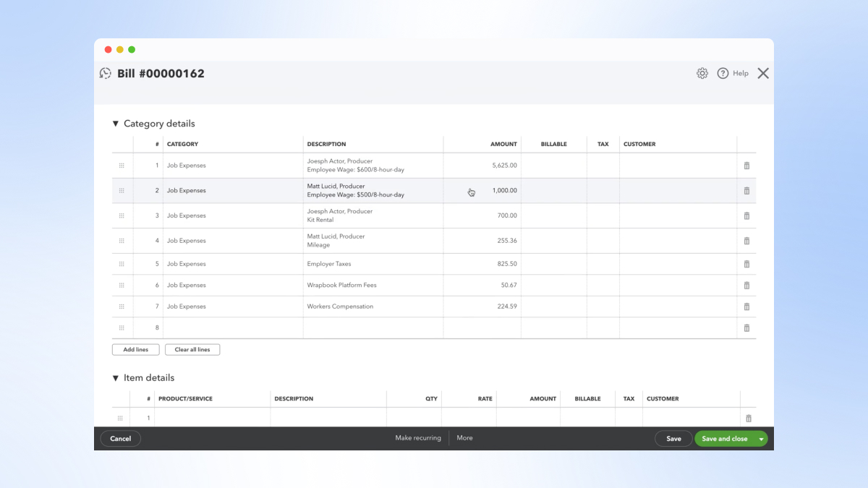Delete line 1 using its trash icon

(746, 166)
